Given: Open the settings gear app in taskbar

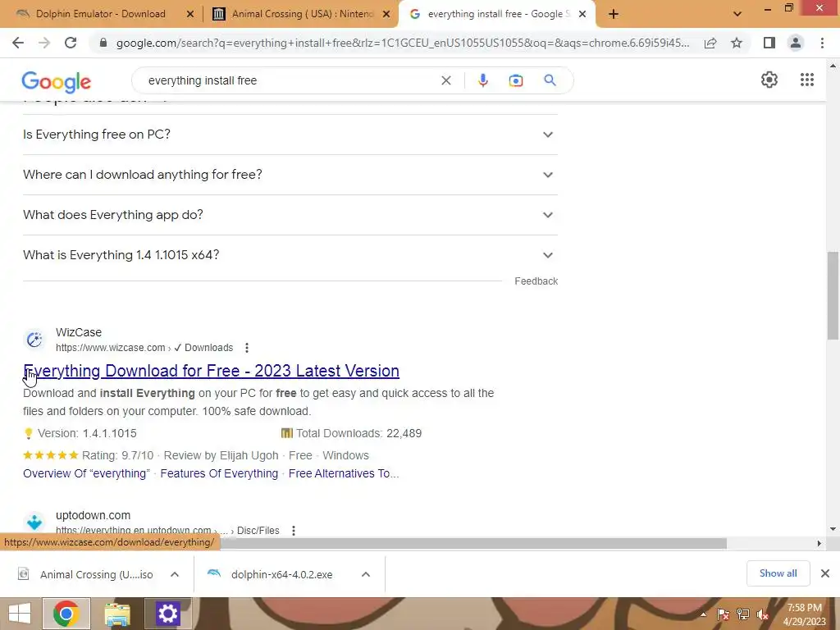Looking at the screenshot, I should click(167, 614).
